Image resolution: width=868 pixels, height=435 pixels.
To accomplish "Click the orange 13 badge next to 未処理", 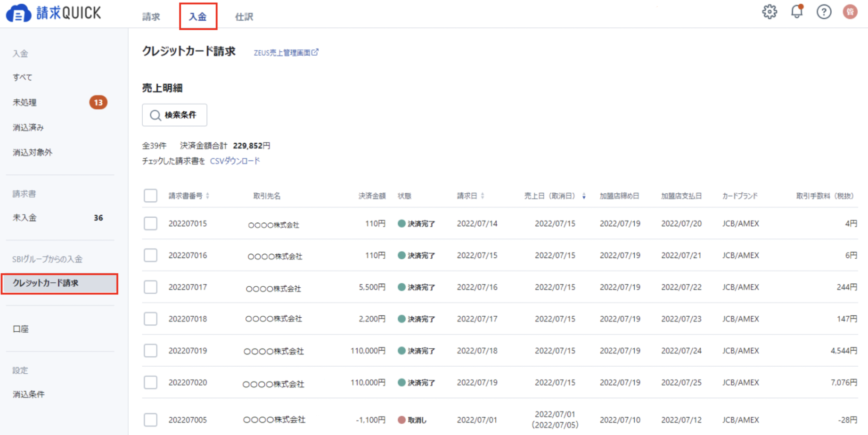I will (x=98, y=102).
